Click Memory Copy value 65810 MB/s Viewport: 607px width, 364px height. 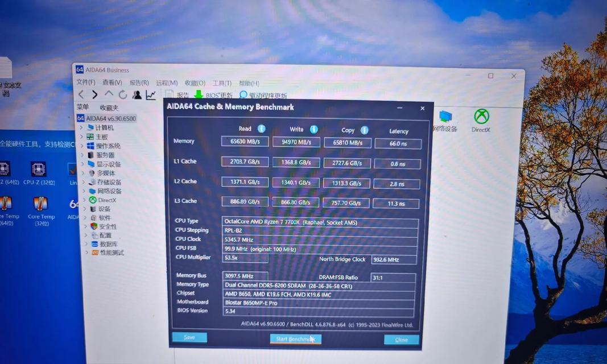pos(348,143)
